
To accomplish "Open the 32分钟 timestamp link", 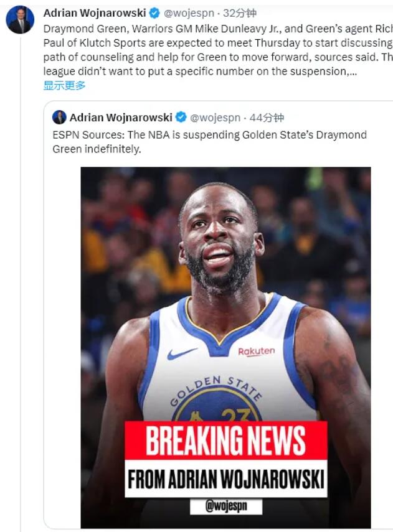I will pos(240,13).
